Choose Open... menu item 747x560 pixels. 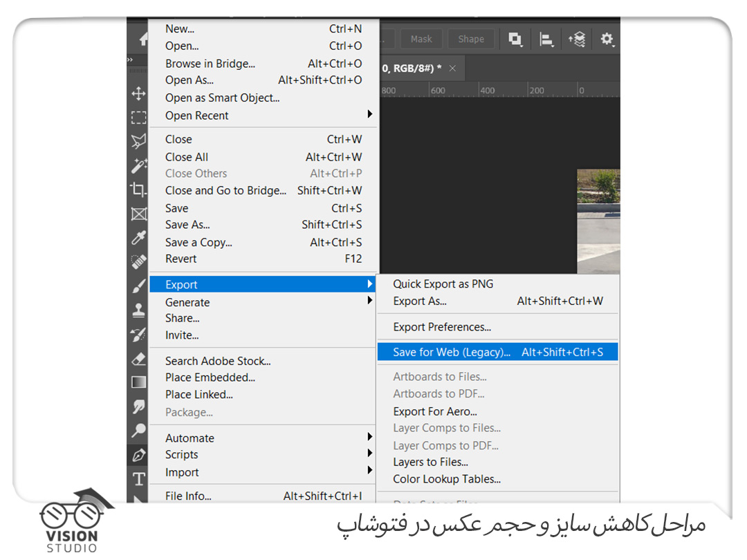point(264,46)
